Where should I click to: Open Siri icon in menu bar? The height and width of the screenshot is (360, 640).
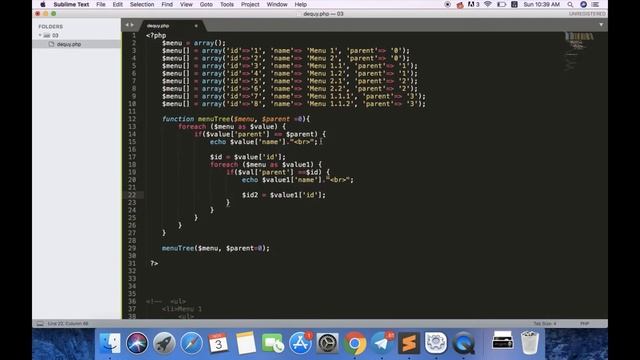pos(583,4)
